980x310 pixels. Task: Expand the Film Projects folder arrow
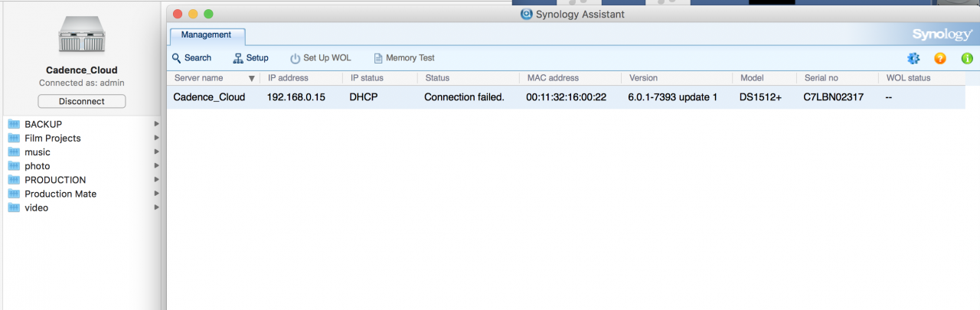point(156,138)
